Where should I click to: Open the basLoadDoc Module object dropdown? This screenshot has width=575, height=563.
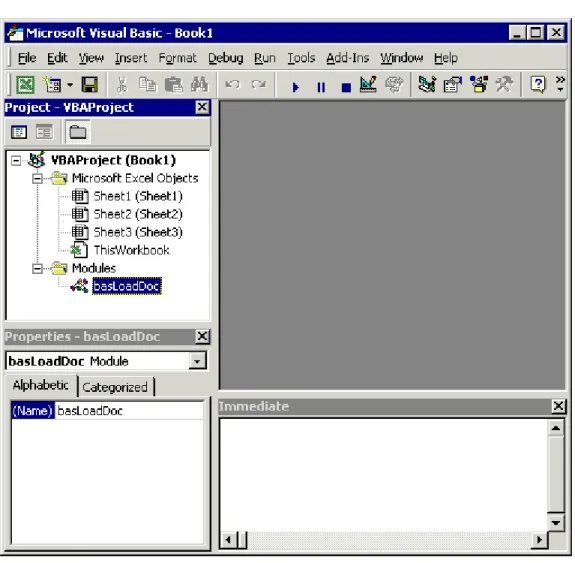click(x=197, y=361)
